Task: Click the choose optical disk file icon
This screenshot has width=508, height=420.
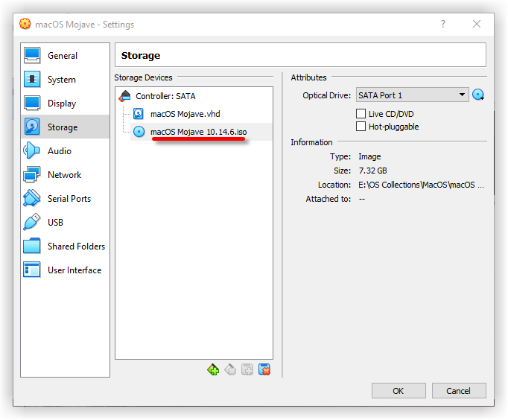Action: [478, 95]
